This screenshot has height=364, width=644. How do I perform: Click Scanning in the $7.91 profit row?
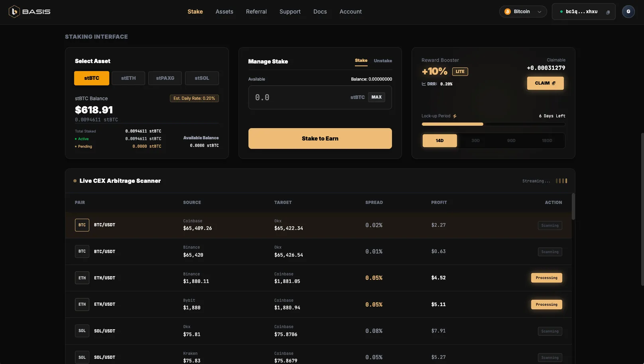point(550,331)
